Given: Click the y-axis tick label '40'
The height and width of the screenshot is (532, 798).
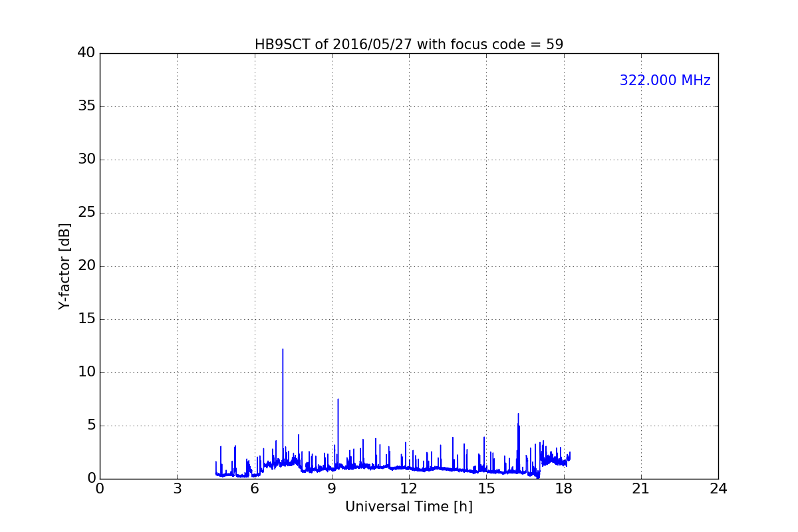Looking at the screenshot, I should tap(86, 53).
